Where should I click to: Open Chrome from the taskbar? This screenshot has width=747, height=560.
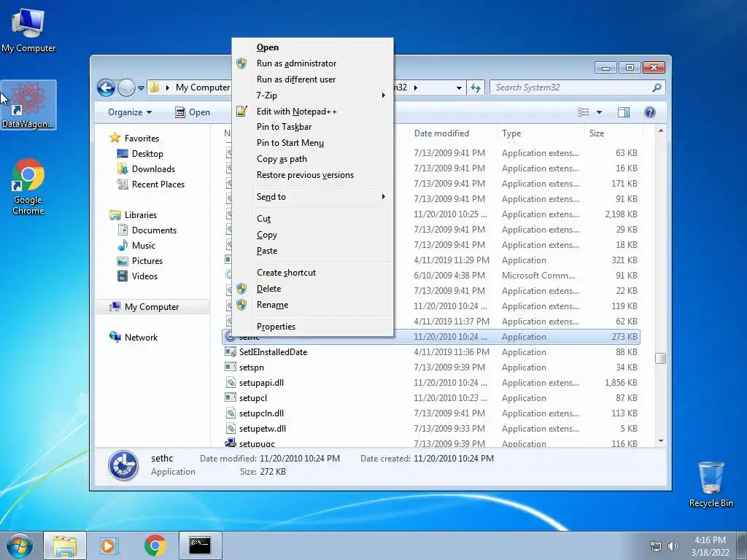[155, 545]
